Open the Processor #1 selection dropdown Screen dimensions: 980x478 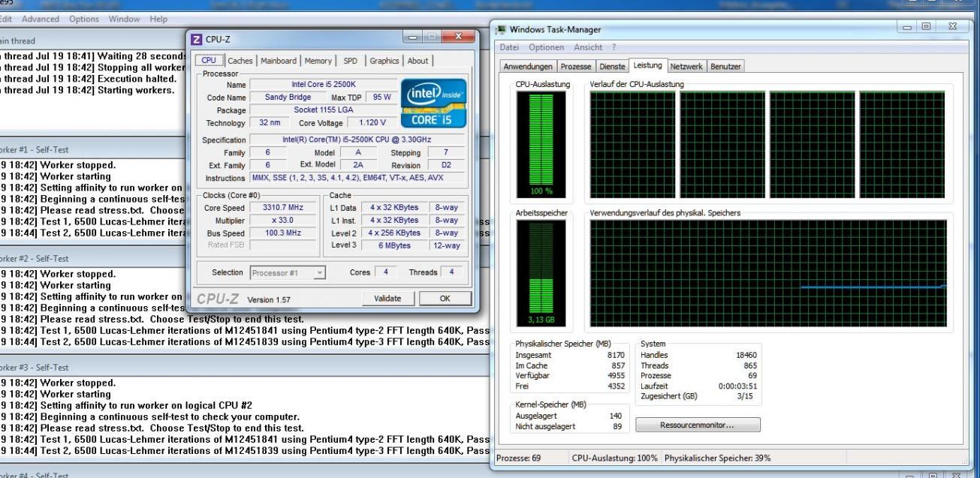(x=288, y=272)
